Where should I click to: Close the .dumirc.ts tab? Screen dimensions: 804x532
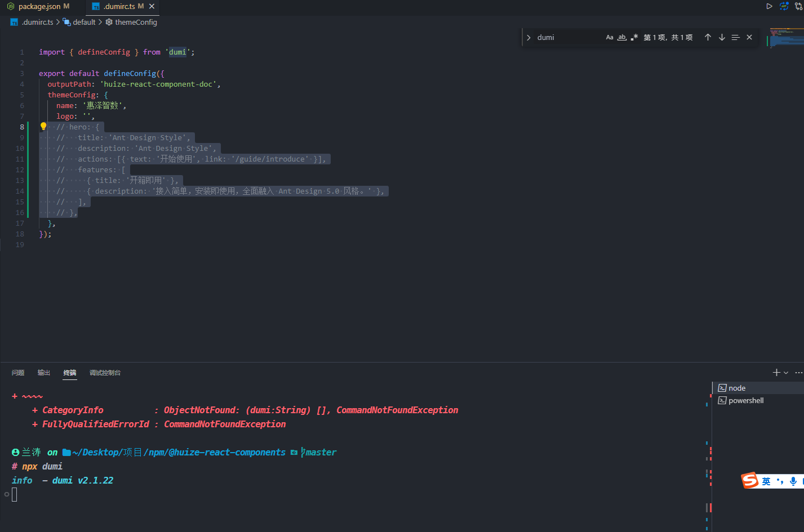point(152,6)
